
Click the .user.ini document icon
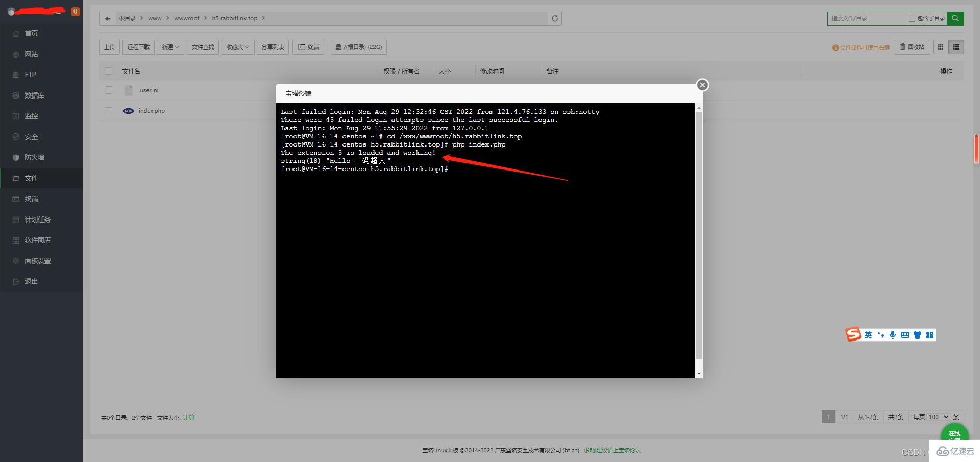click(x=128, y=90)
